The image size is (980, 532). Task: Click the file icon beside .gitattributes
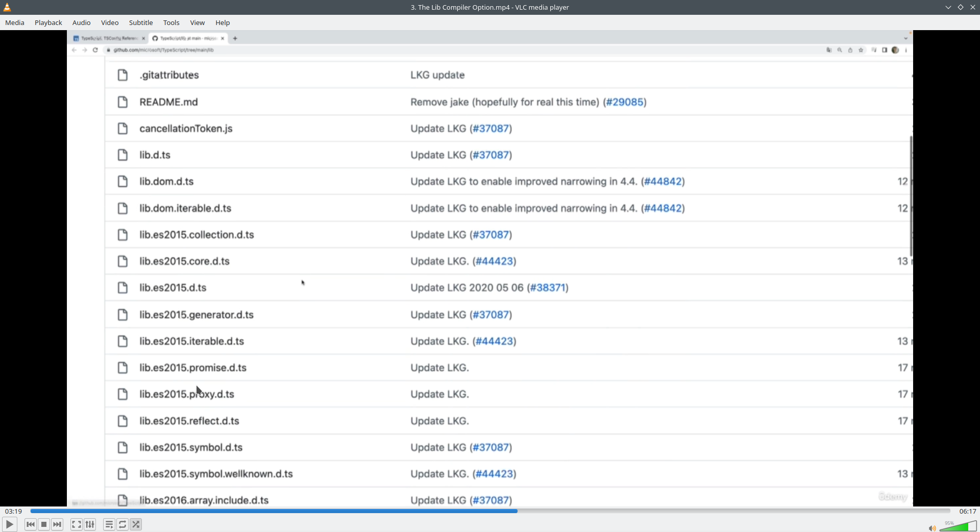(122, 75)
